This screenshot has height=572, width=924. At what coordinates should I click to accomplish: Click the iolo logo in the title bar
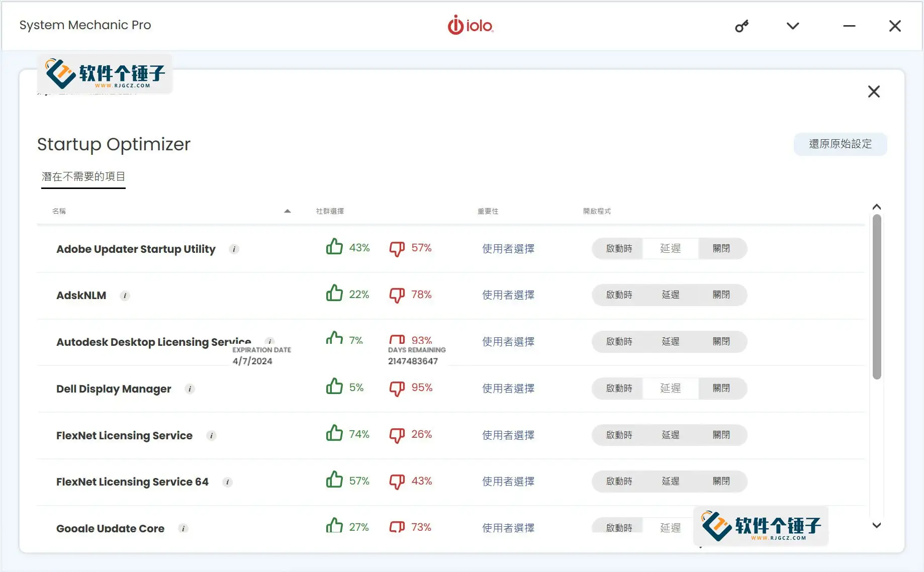tap(471, 25)
